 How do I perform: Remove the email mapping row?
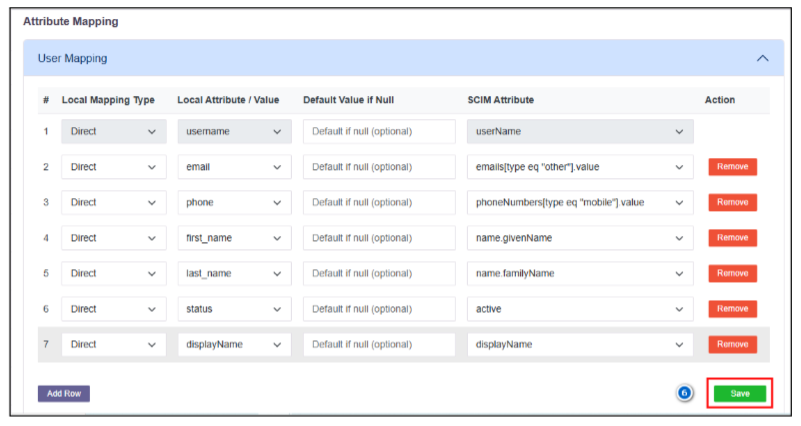(732, 167)
